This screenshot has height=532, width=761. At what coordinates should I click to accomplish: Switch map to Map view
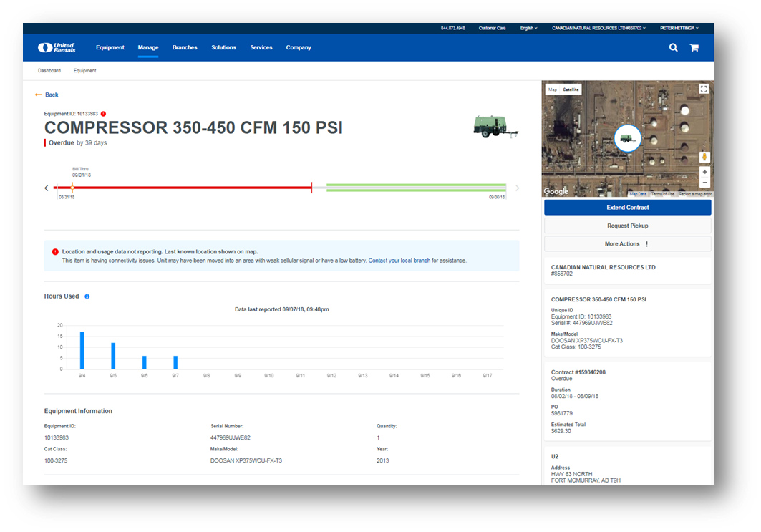click(552, 90)
